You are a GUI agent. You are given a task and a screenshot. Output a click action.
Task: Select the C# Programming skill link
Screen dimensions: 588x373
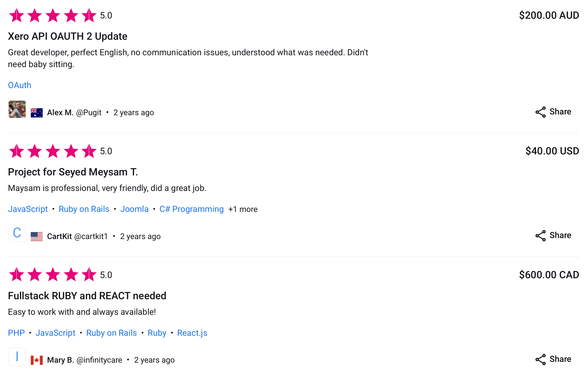click(x=191, y=209)
